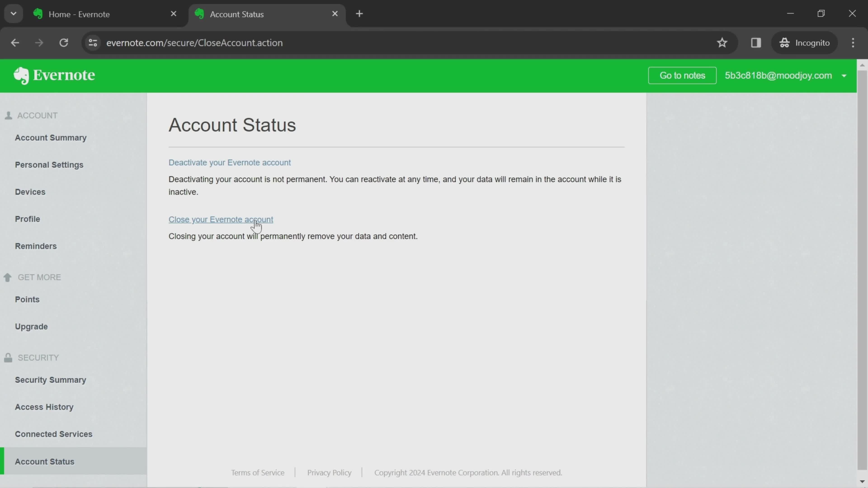Viewport: 868px width, 488px height.
Task: Expand SECURITY section navigation
Action: tap(37, 357)
